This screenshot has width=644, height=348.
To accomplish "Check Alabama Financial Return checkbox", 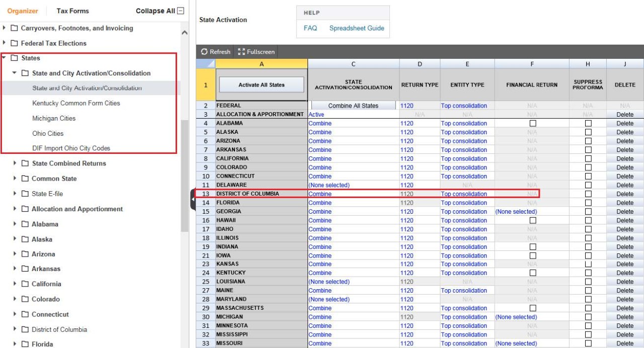I will tap(532, 123).
